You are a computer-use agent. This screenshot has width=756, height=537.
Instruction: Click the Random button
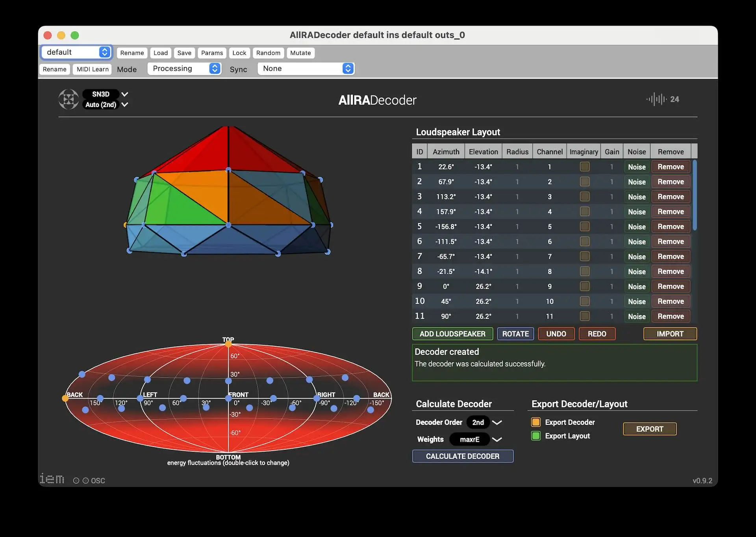click(x=268, y=53)
